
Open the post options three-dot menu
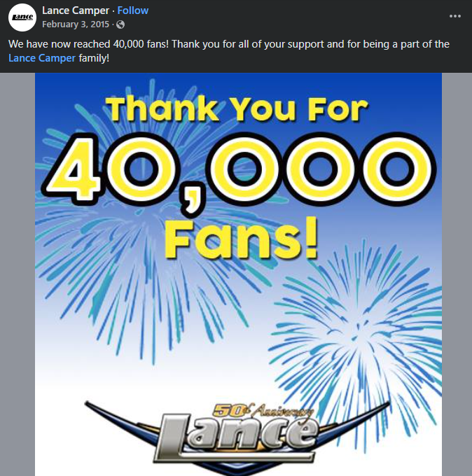coord(455,16)
